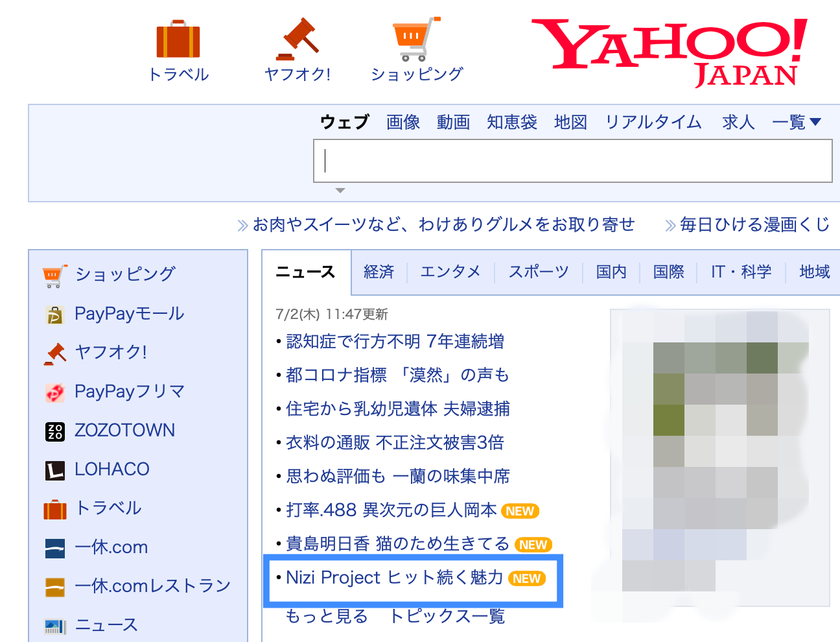840x642 pixels.
Task: Open headline 住宅から乳幼児遺体 夫婦逮捕
Action: 398,409
